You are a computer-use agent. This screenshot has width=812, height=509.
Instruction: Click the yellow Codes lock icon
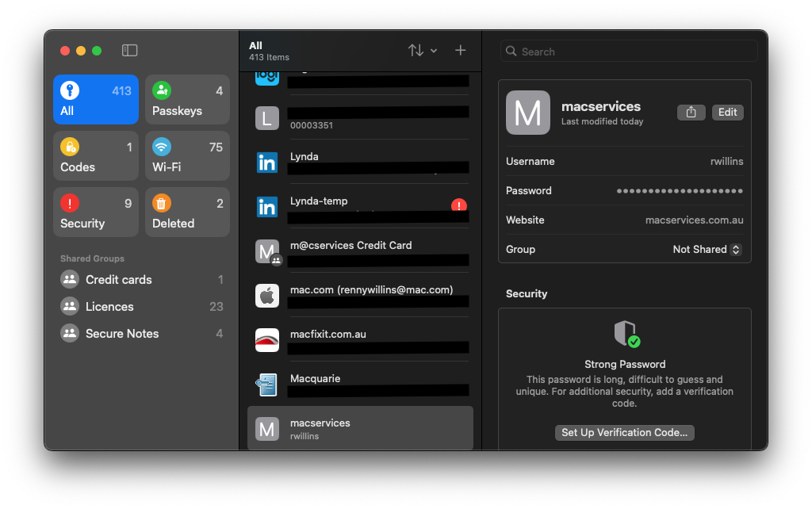click(70, 147)
